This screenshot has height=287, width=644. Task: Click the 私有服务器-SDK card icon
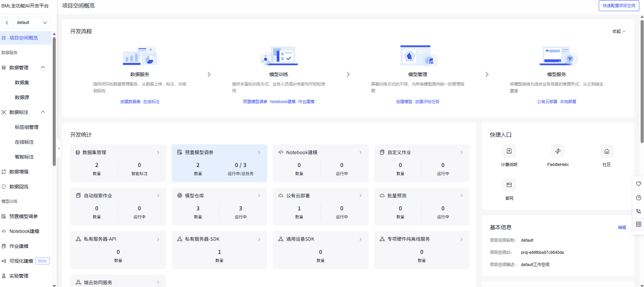tap(180, 239)
